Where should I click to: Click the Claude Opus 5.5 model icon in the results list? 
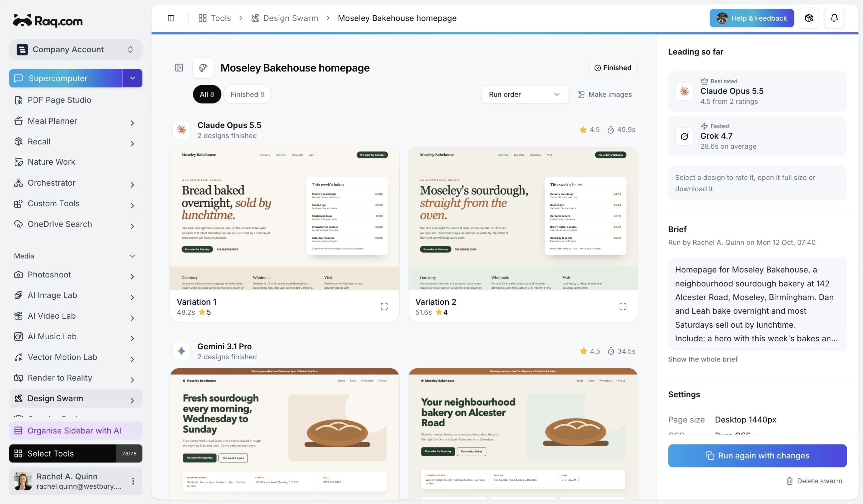tap(181, 130)
